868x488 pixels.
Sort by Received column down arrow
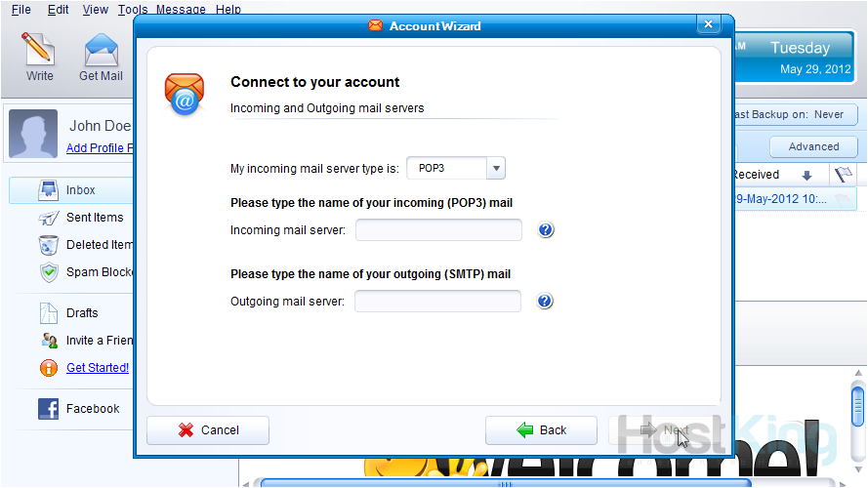point(806,176)
